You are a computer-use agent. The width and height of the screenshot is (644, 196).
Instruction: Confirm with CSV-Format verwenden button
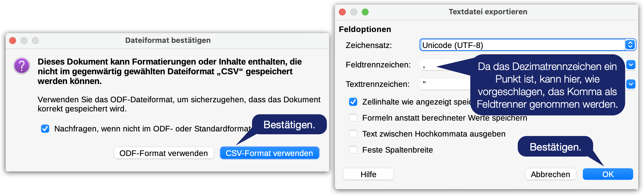tap(269, 153)
